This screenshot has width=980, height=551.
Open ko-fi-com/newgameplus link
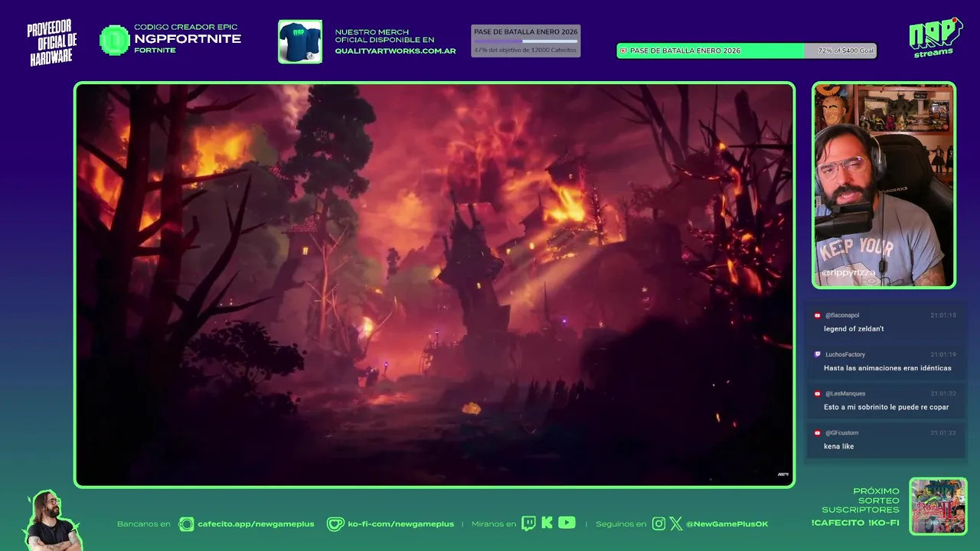[400, 524]
